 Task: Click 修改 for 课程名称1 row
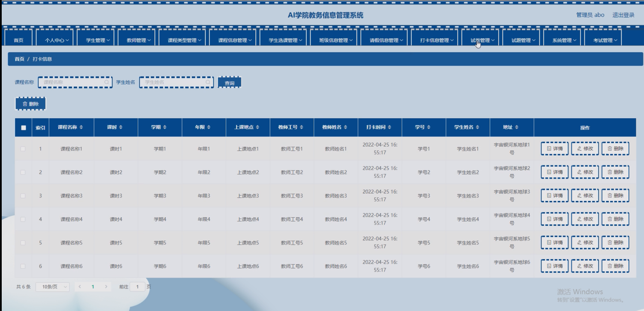pyautogui.click(x=585, y=149)
